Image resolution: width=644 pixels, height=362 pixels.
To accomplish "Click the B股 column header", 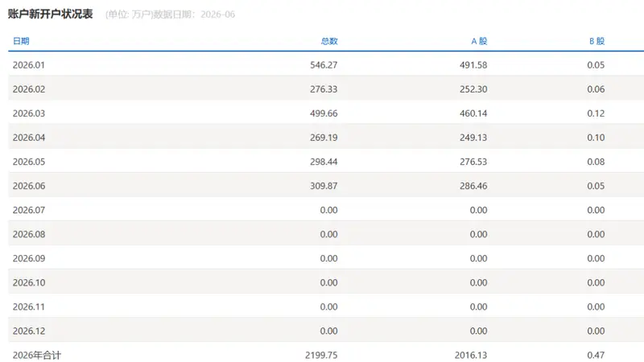I will 597,41.
